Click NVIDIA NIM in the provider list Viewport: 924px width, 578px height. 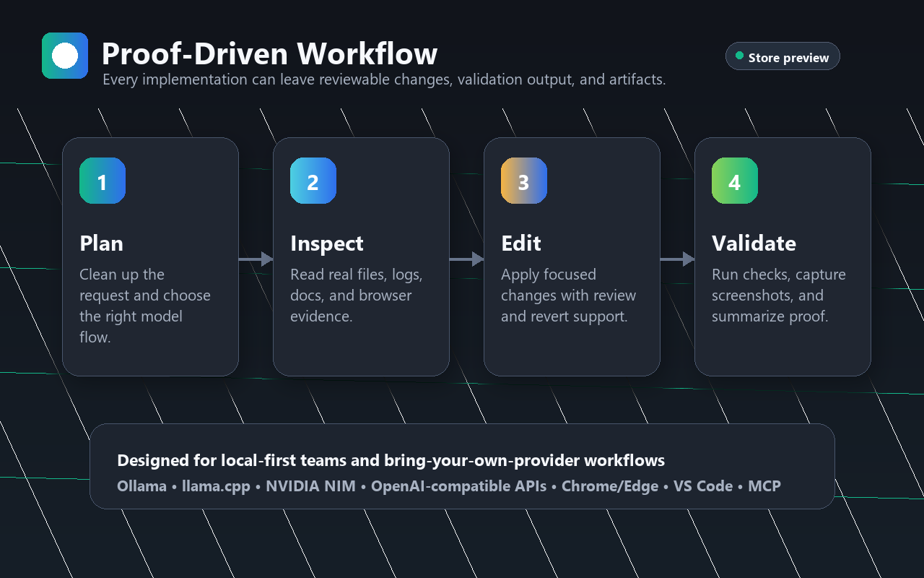point(310,486)
